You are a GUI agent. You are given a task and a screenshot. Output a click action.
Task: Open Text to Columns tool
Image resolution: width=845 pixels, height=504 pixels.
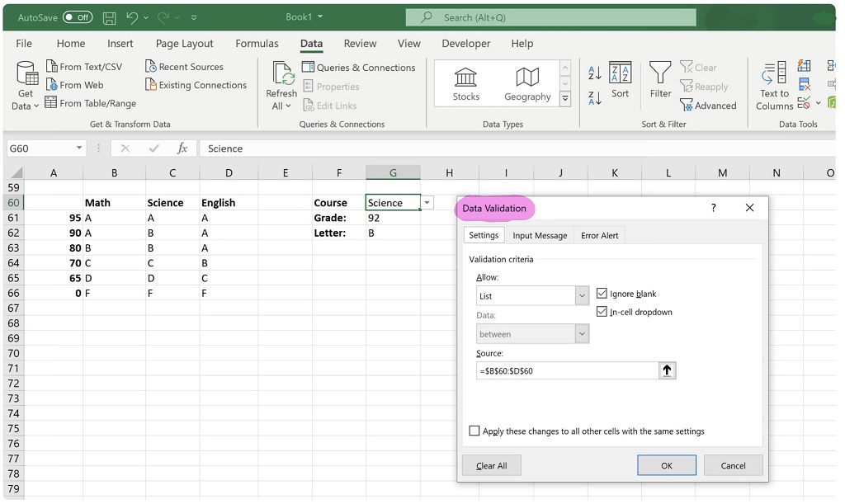coord(774,85)
